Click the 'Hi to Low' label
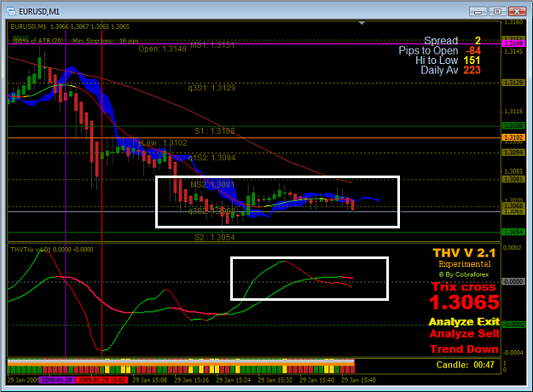The height and width of the screenshot is (392, 533). tap(437, 61)
